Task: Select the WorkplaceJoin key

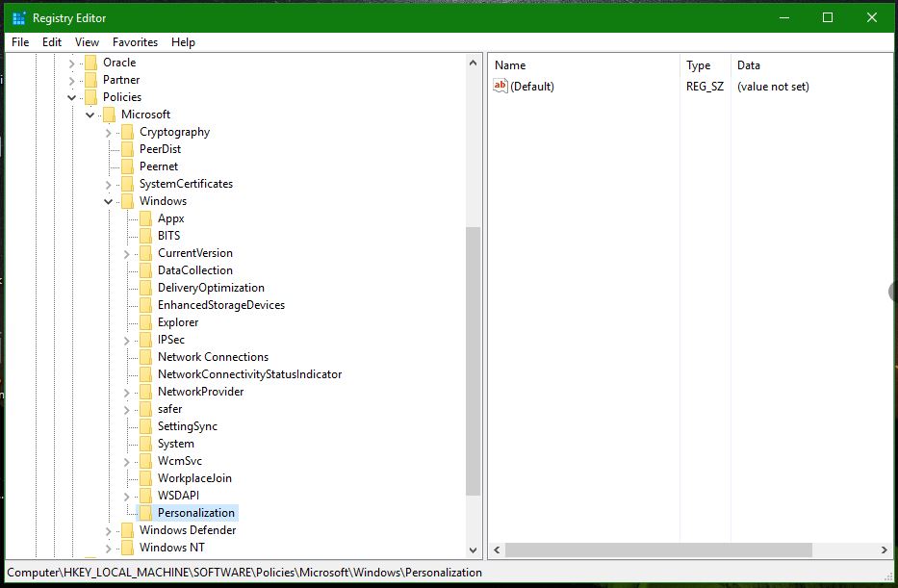Action: (x=194, y=478)
